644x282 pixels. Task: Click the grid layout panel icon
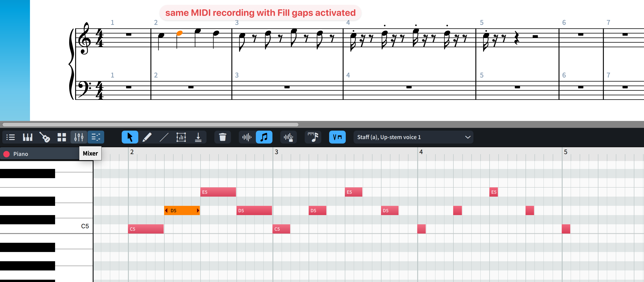coord(62,137)
